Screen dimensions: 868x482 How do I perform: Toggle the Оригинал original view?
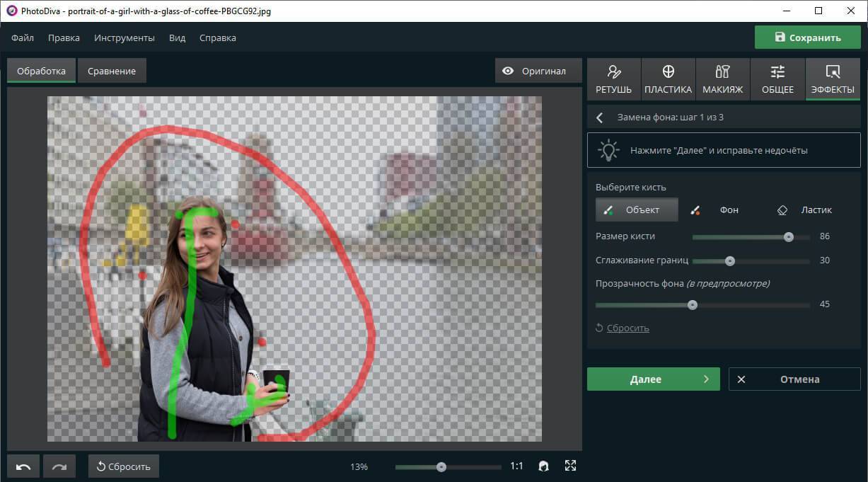(x=535, y=71)
